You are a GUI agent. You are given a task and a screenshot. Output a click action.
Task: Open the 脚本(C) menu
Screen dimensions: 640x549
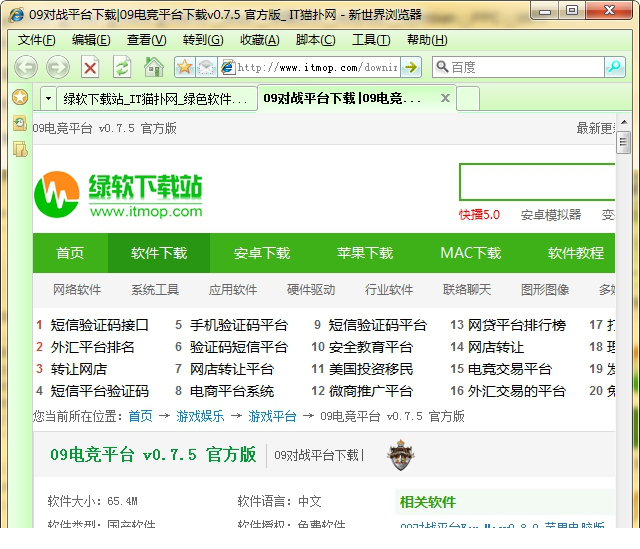click(x=316, y=40)
